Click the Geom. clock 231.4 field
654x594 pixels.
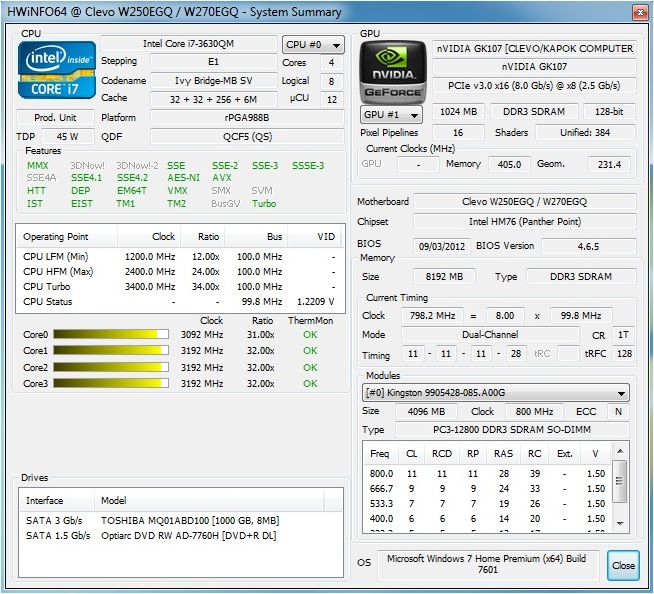click(609, 164)
